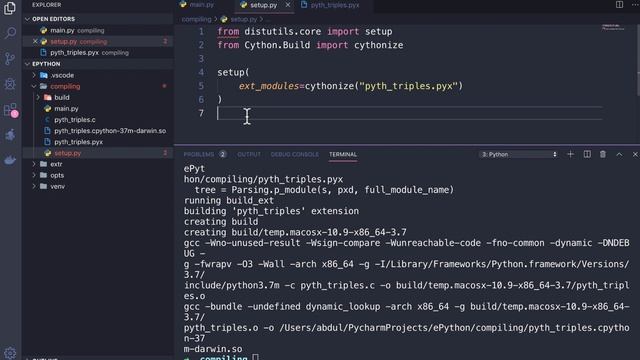This screenshot has height=360, width=640.
Task: Open the Debug Console tab
Action: coord(294,154)
